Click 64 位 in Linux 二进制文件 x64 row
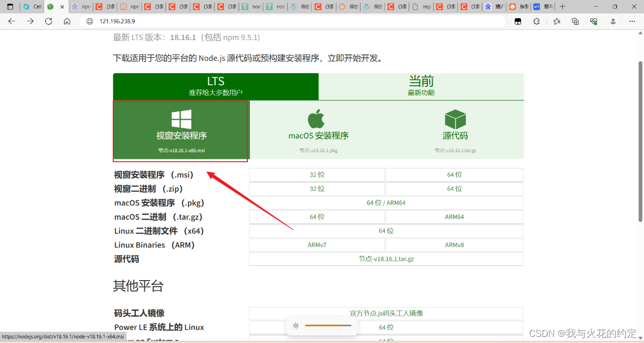This screenshot has height=343, width=644. tap(386, 231)
